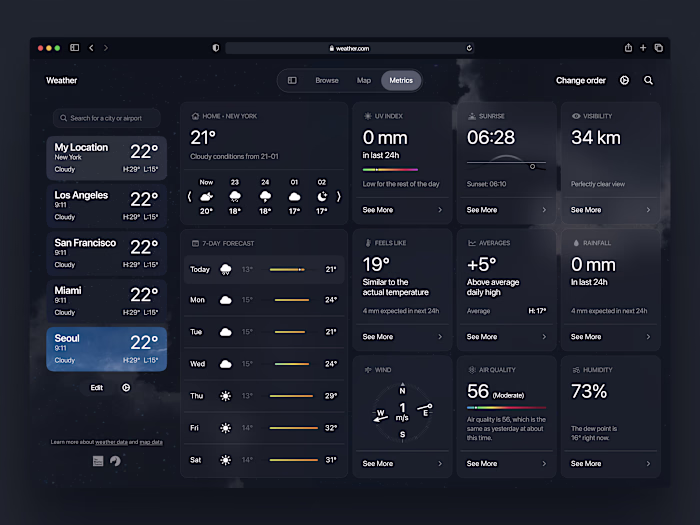The image size is (700, 525).
Task: Click Fri temperature range bar
Action: pos(294,428)
